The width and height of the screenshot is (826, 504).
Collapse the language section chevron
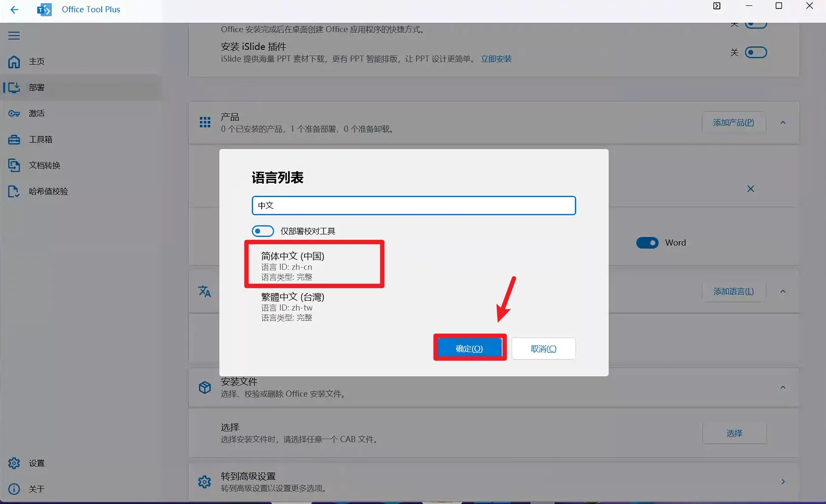click(x=783, y=292)
